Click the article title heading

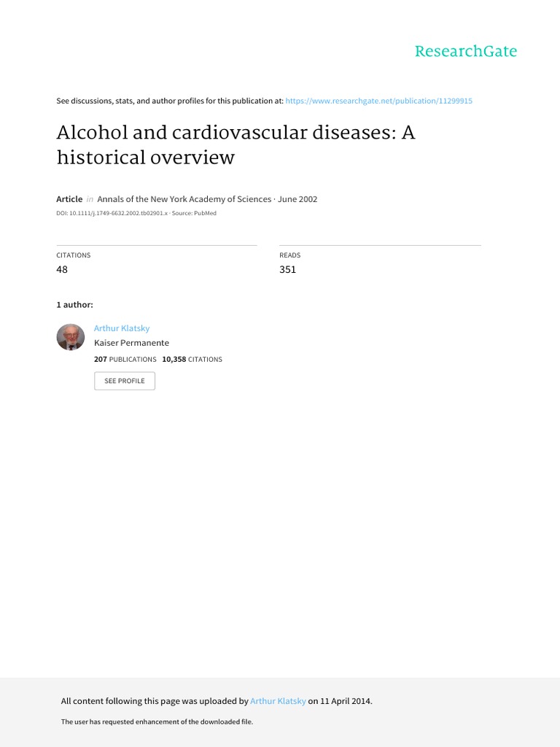(x=236, y=145)
